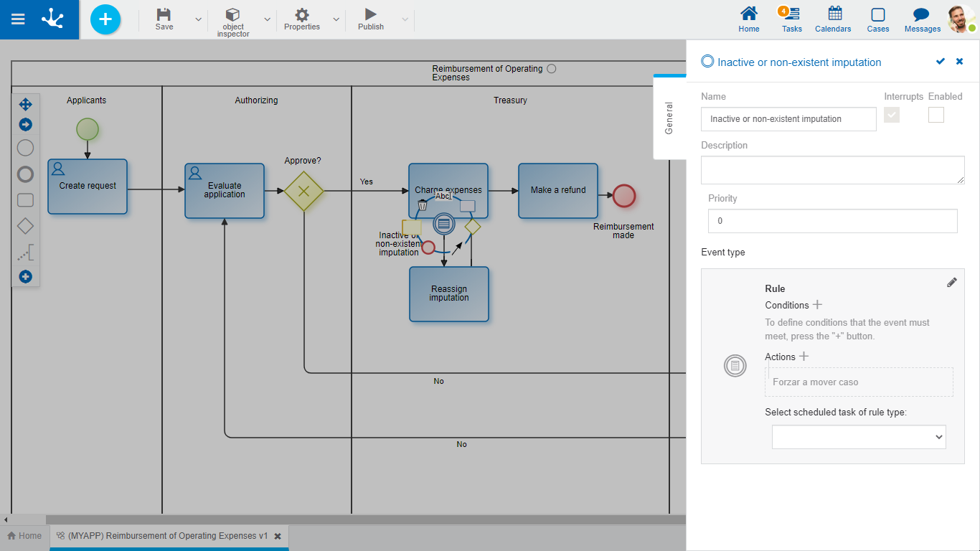
Task: Add a condition with the plus button
Action: tap(817, 305)
